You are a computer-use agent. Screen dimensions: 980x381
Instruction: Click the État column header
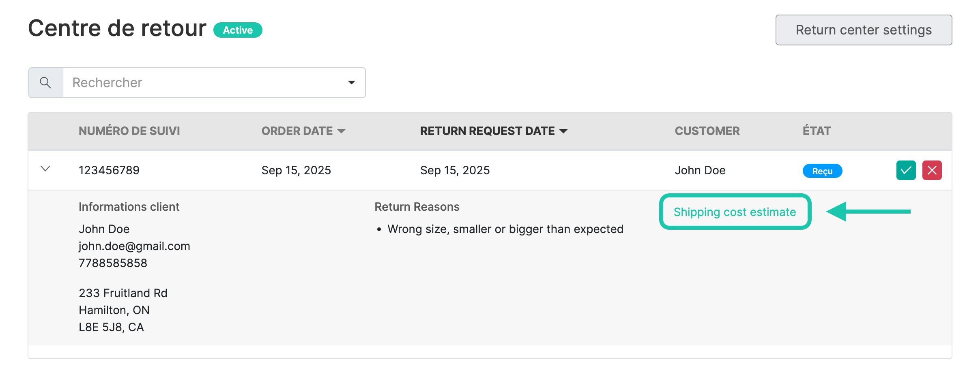coord(817,131)
